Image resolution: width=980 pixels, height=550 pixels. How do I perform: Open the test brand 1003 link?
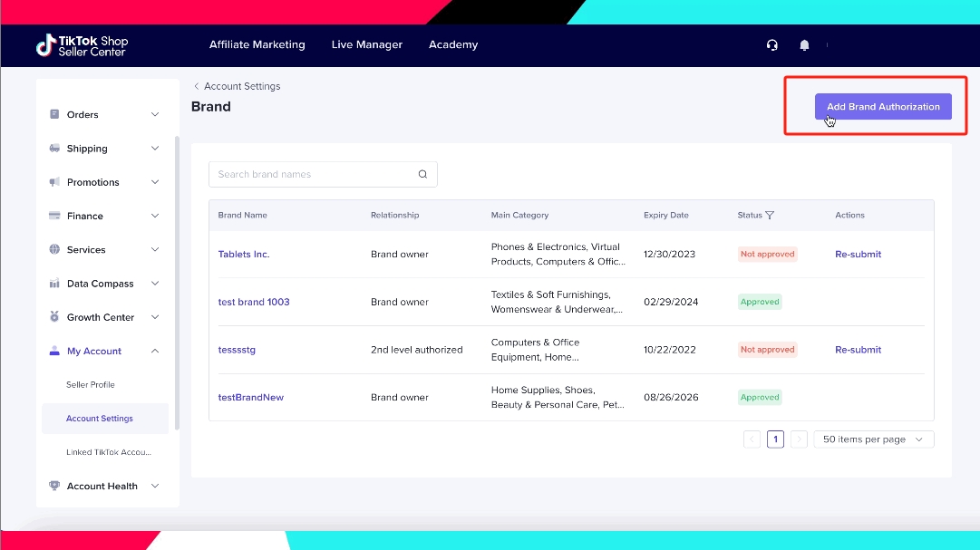point(254,302)
